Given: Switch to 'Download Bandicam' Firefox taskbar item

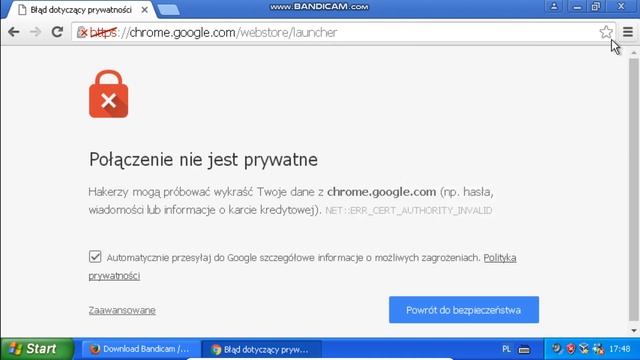Looking at the screenshot, I should click(140, 349).
